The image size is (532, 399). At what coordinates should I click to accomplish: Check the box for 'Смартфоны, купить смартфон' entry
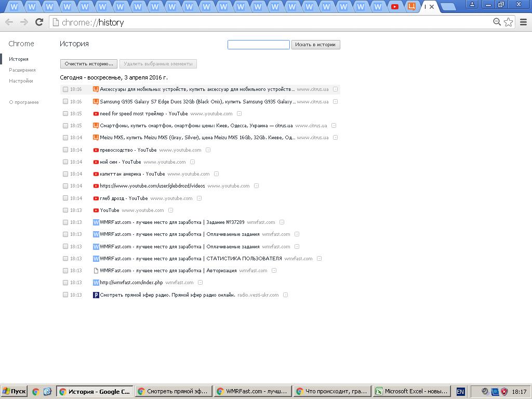pos(65,126)
